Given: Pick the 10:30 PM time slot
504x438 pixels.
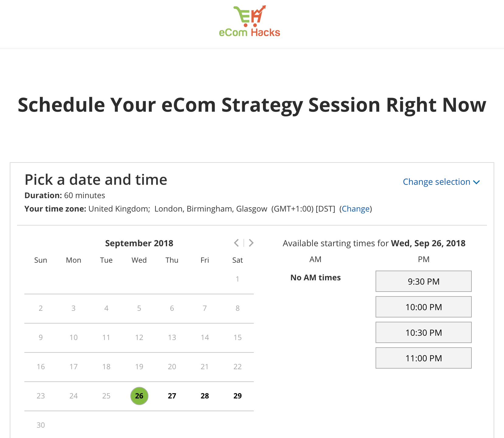Looking at the screenshot, I should click(423, 332).
